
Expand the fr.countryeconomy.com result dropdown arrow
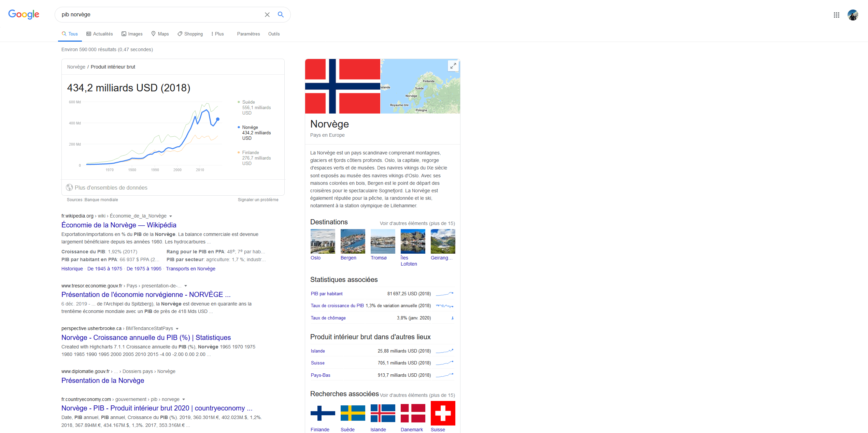point(184,400)
